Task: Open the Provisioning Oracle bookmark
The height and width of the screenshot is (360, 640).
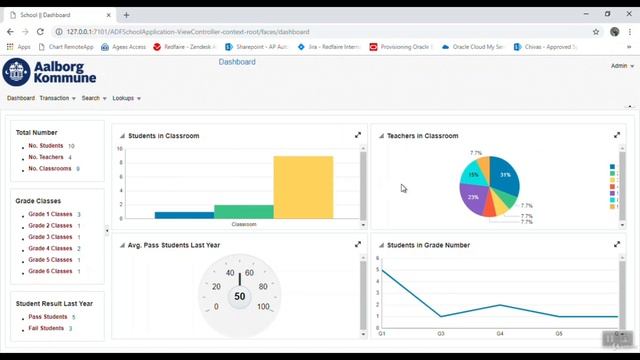Action: click(x=401, y=47)
